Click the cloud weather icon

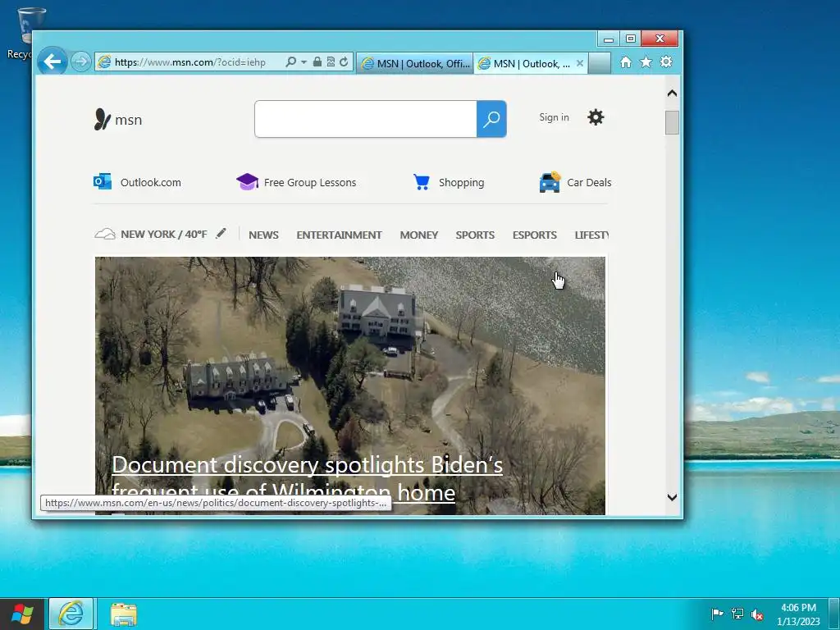point(105,234)
